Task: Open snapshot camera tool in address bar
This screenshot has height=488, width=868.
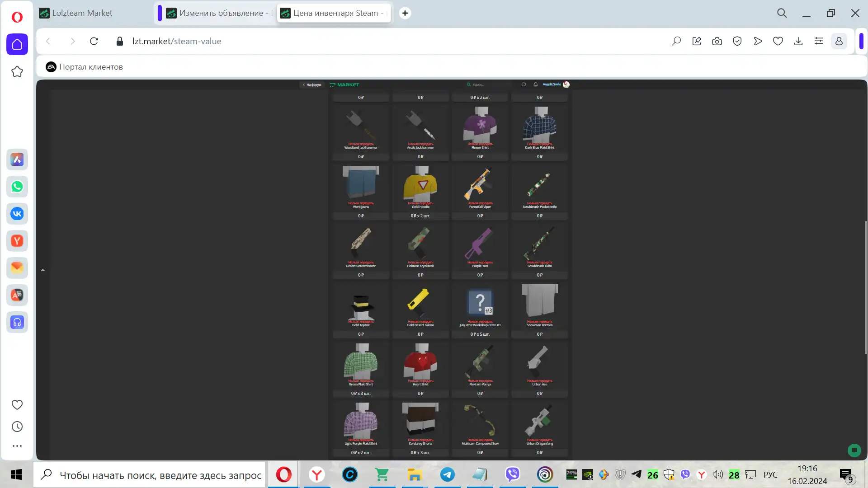Action: click(717, 41)
